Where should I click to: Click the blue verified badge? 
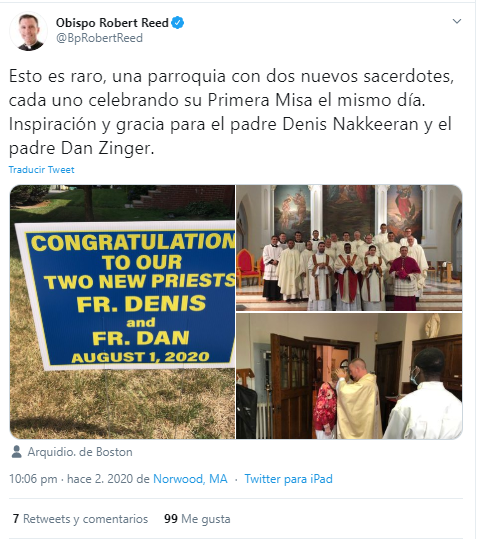(177, 23)
